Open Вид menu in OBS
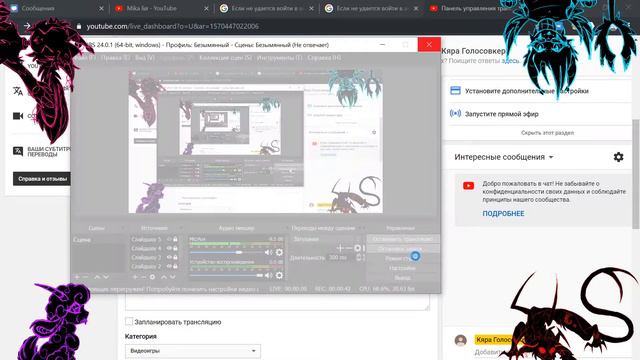 [x=145, y=58]
